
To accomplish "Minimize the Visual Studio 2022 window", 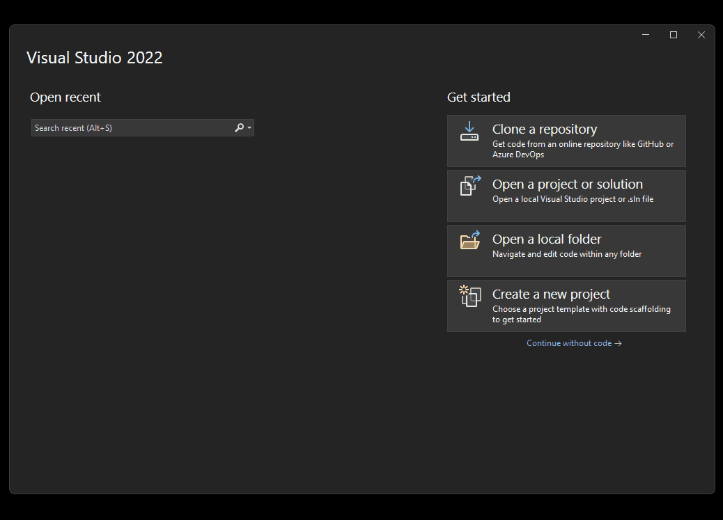I will tap(646, 35).
